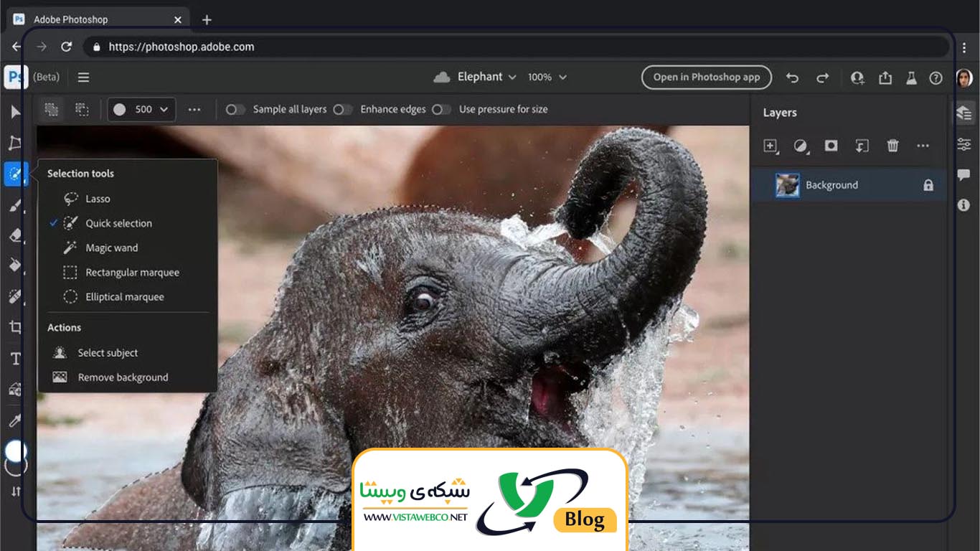Click the white foreground color swatch

pos(15,451)
